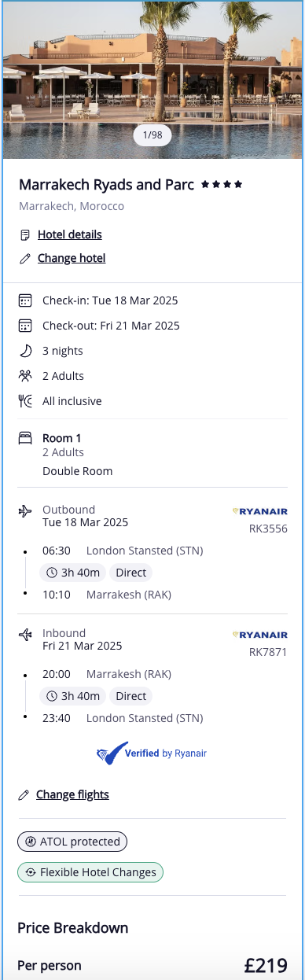
Task: Select the Change hotel link
Action: coord(72,258)
